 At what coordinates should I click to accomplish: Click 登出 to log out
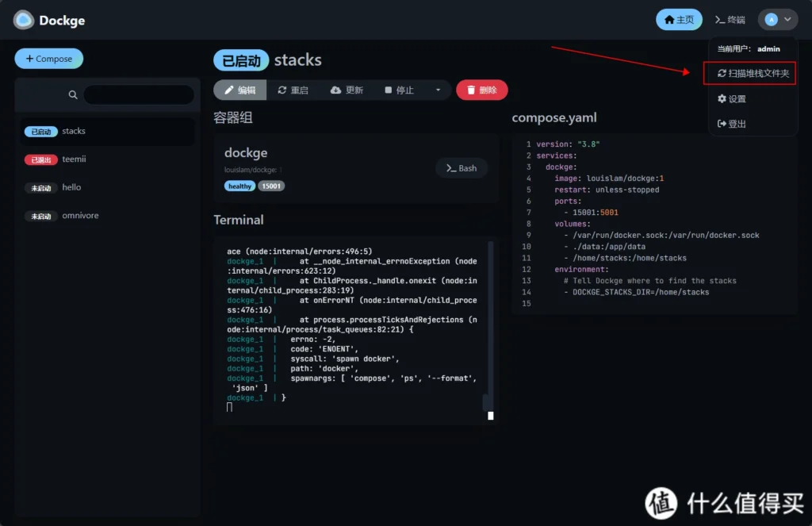[731, 124]
